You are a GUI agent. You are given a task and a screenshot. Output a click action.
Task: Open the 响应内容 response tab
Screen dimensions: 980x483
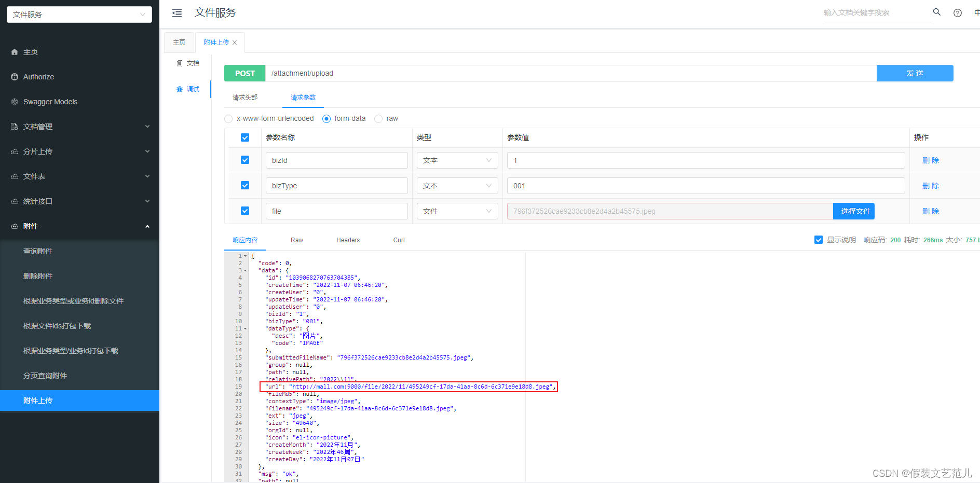tap(245, 240)
